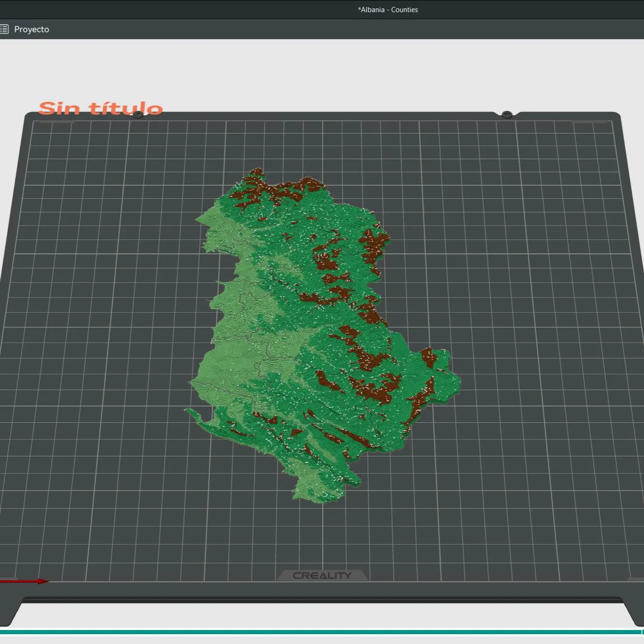This screenshot has width=644, height=644.
Task: Click the CREALITY logo on the bed
Action: pos(322,575)
